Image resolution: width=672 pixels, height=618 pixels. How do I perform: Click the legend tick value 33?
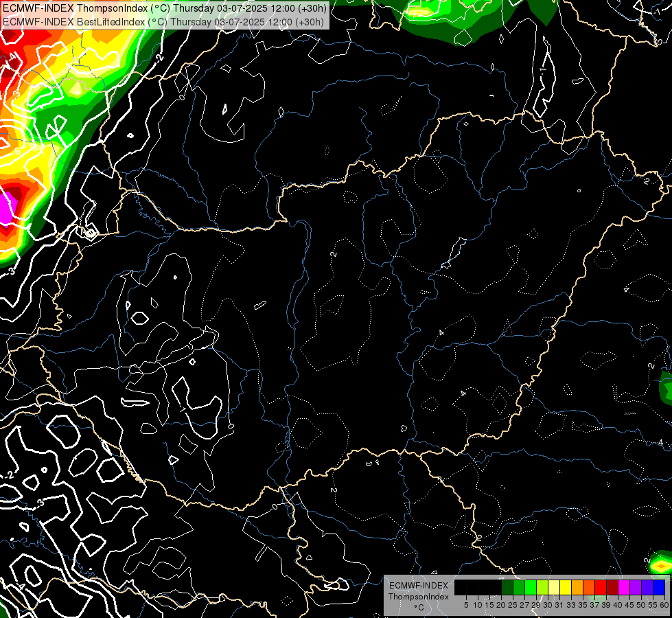pos(571,605)
